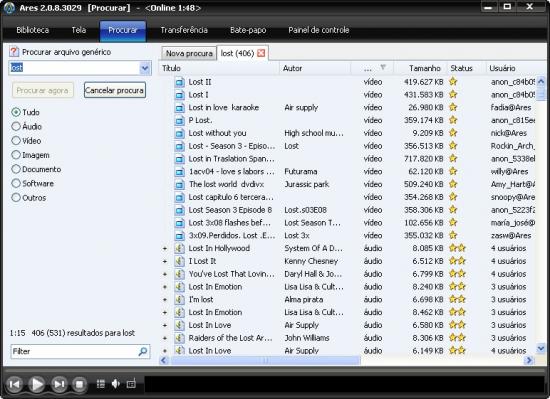
Task: Expand the I'm lost result group
Action: pos(165,300)
